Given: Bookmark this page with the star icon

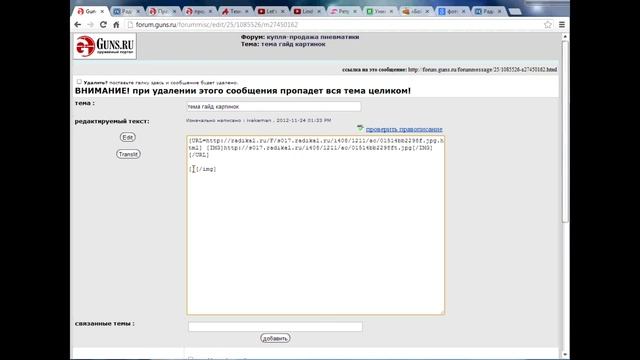Looking at the screenshot, I should pyautogui.click(x=548, y=25).
